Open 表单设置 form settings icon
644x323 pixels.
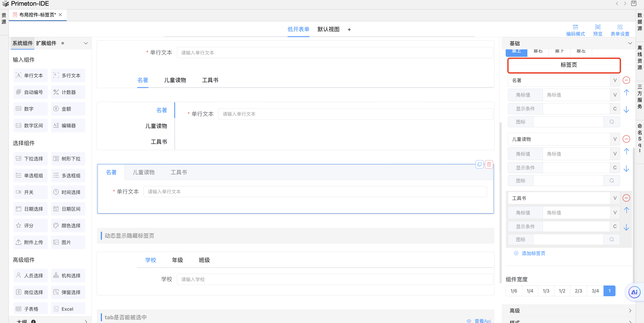pos(620,27)
